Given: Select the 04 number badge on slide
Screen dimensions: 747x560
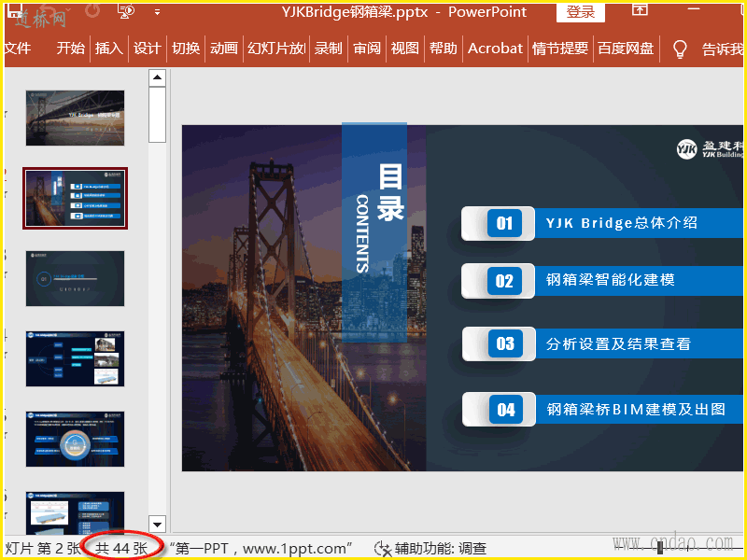Looking at the screenshot, I should coord(505,410).
